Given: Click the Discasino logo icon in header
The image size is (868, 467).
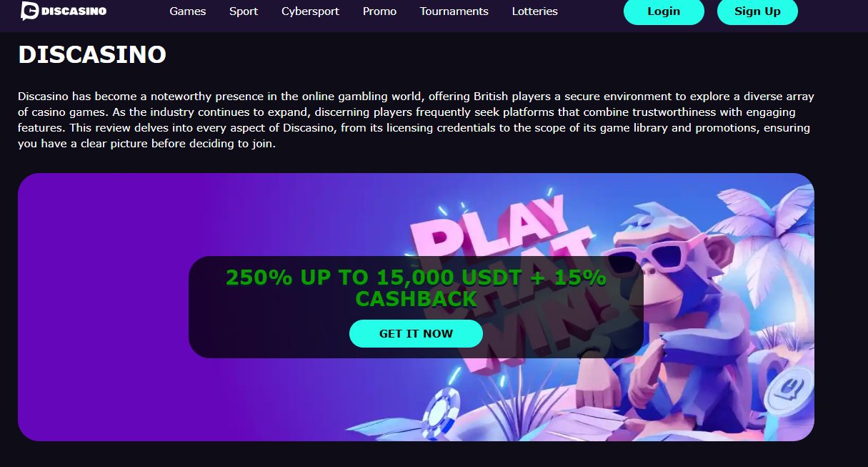Looking at the screenshot, I should [x=29, y=11].
